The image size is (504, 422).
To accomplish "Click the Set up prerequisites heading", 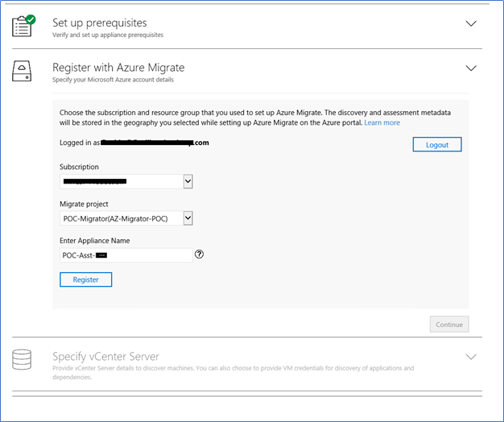I will tap(100, 23).
